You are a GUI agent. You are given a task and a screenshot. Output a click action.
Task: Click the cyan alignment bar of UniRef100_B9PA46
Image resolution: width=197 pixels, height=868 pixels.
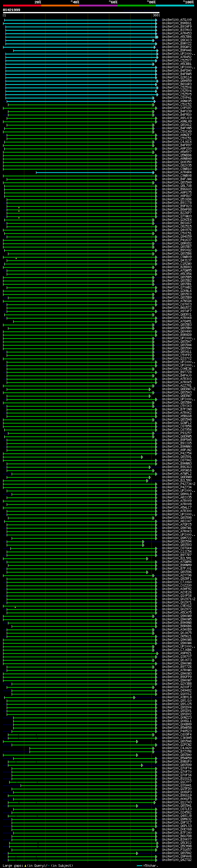pos(85,50)
